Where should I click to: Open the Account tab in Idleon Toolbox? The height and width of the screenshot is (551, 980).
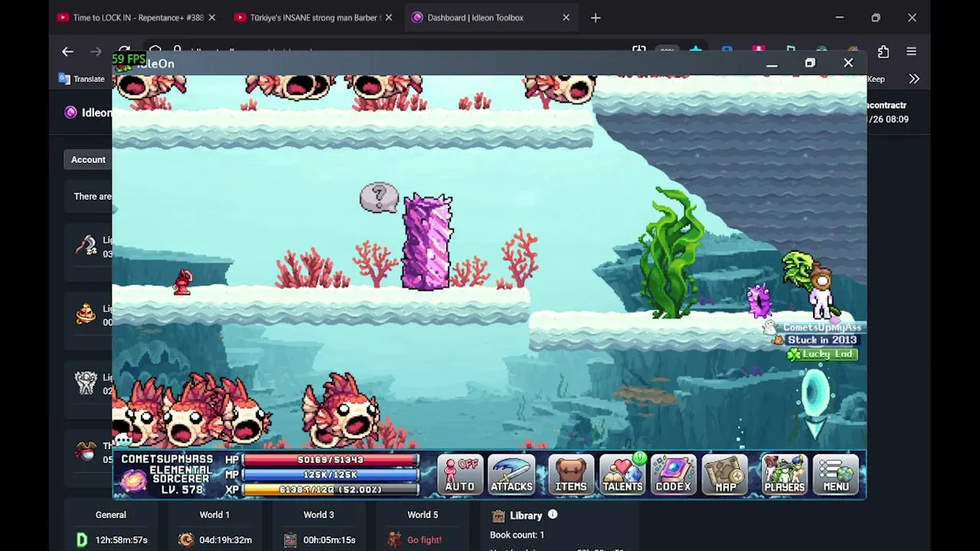[x=88, y=160]
